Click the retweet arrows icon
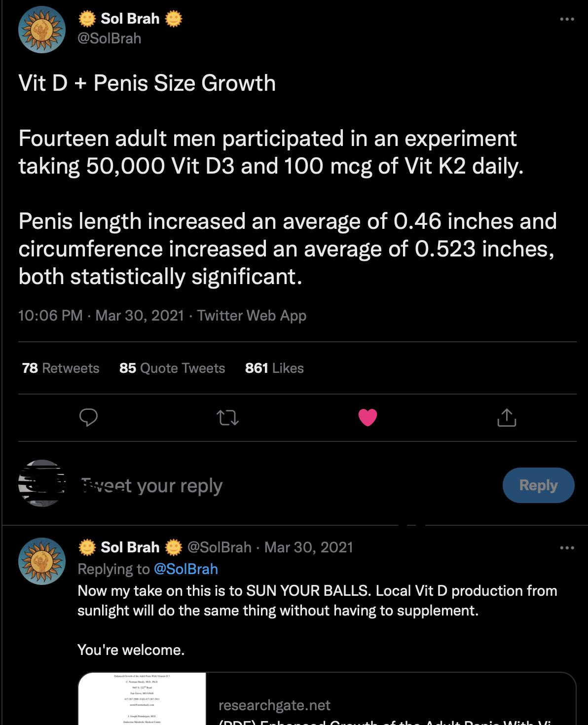Image resolution: width=588 pixels, height=725 pixels. pos(227,418)
